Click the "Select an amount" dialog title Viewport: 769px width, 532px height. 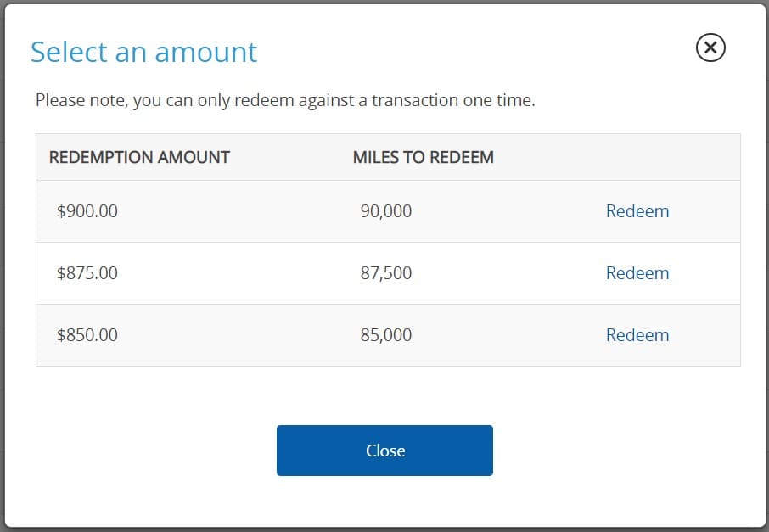click(143, 52)
